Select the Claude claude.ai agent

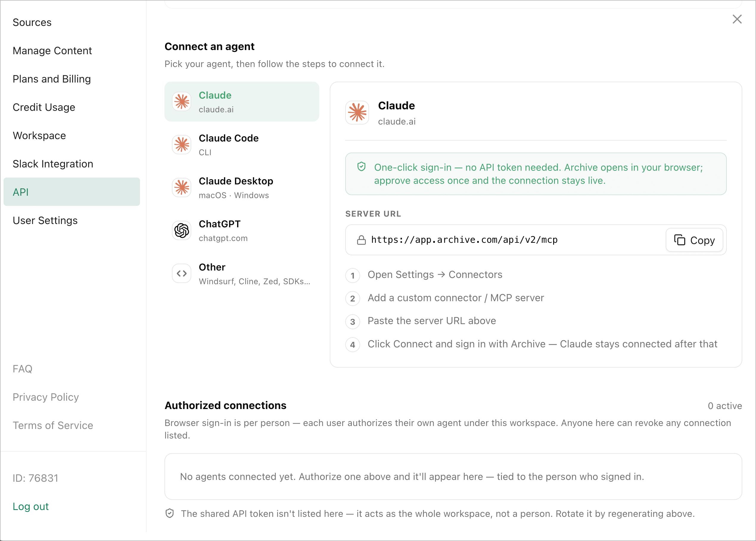click(x=242, y=102)
